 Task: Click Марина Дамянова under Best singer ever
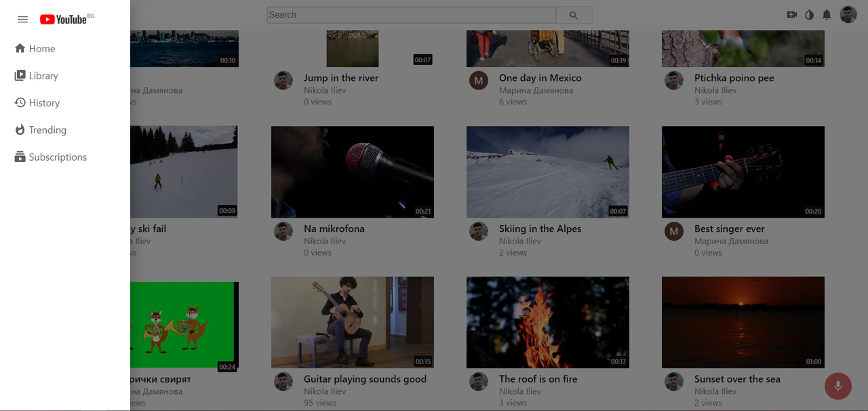[731, 241]
